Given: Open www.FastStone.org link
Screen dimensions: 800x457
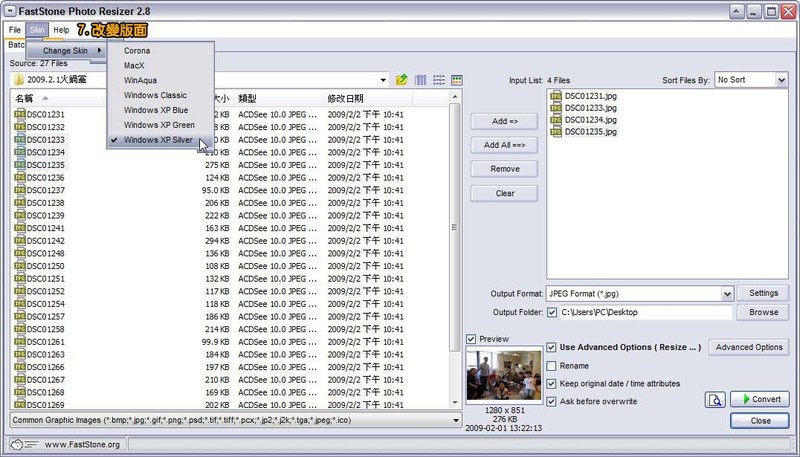Looking at the screenshot, I should (x=82, y=444).
